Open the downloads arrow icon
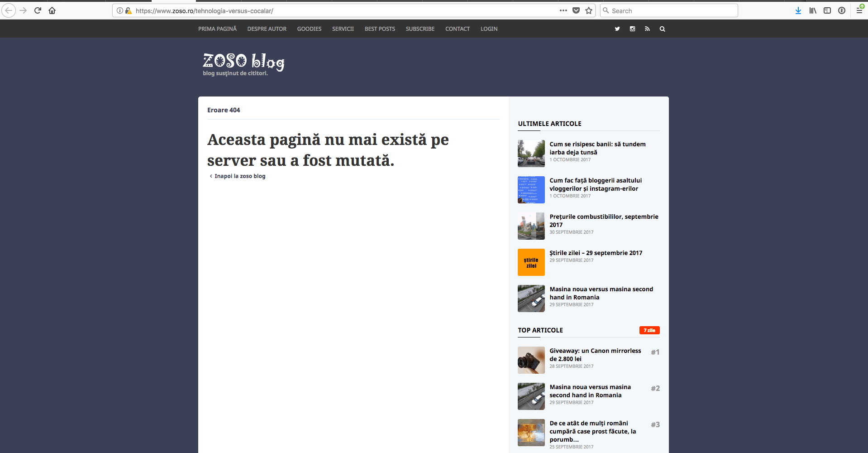Image resolution: width=868 pixels, height=453 pixels. click(798, 10)
